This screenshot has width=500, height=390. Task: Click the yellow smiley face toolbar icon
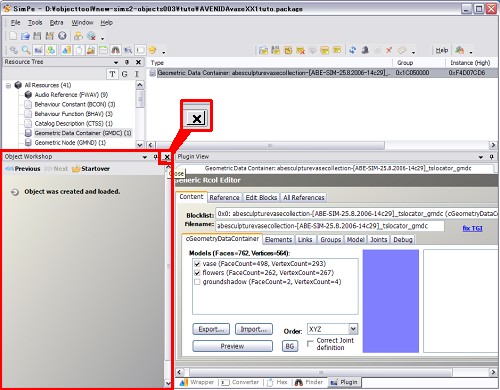click(152, 50)
